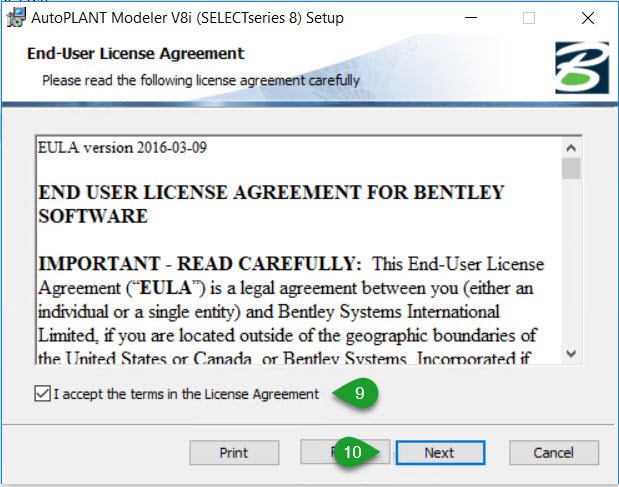The width and height of the screenshot is (619, 487).
Task: Click the scroll down arrow in EULA box
Action: pos(571,353)
